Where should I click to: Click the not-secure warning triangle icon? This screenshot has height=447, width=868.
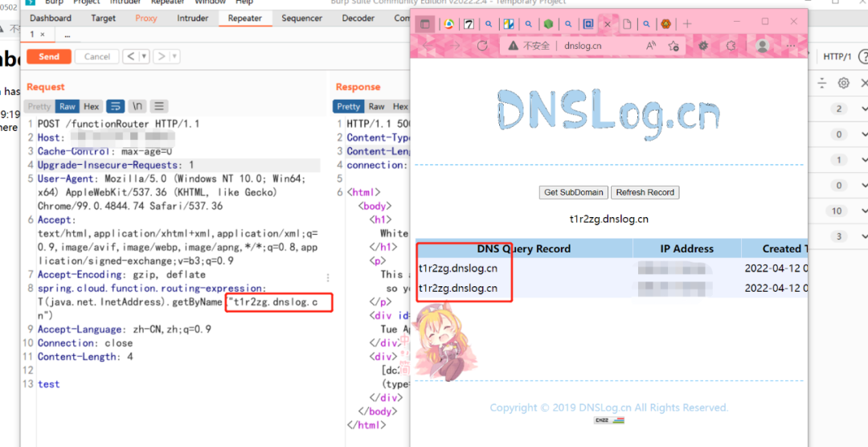click(x=513, y=45)
